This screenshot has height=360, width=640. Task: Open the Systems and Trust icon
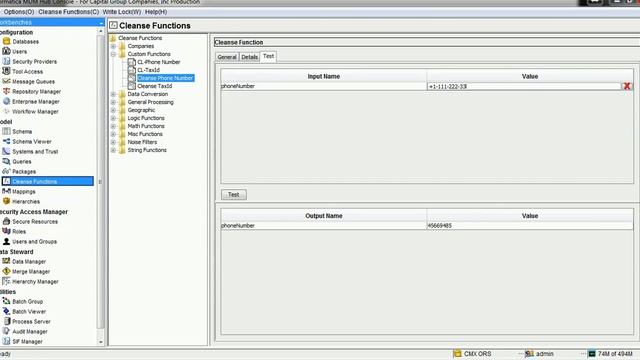[7, 151]
